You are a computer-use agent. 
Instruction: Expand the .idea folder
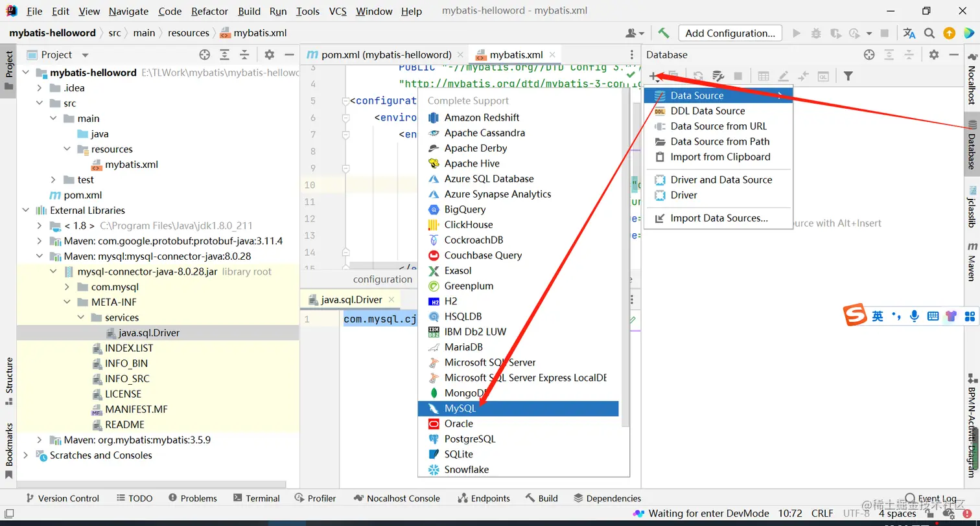[x=40, y=88]
